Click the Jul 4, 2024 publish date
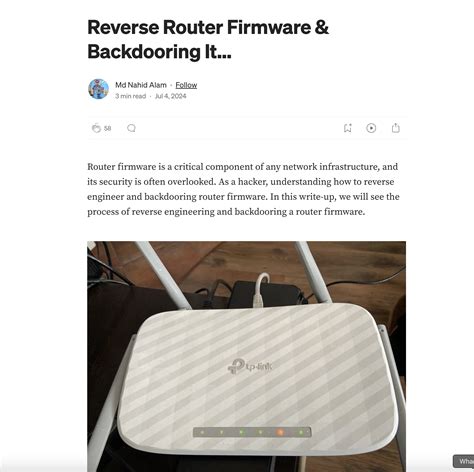 coord(170,96)
